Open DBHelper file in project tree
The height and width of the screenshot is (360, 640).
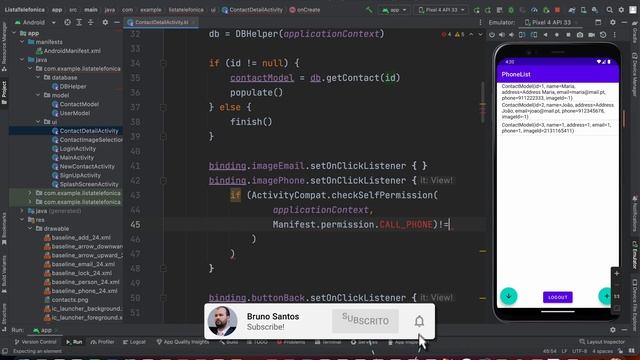tap(69, 87)
